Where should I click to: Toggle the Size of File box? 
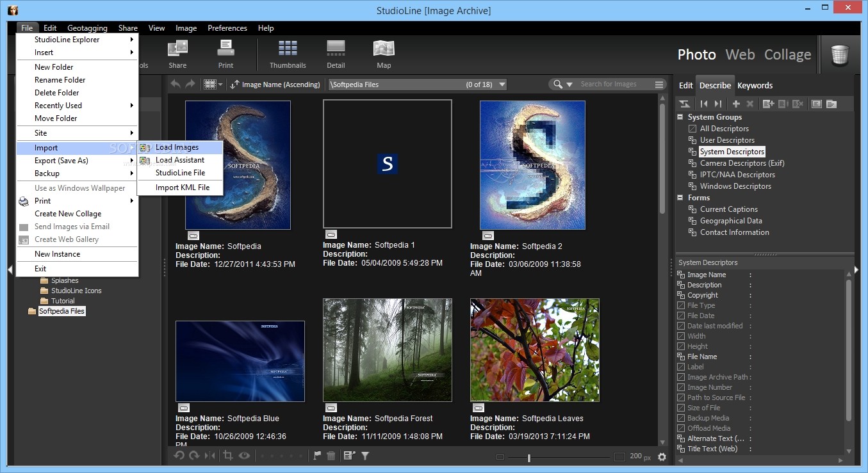681,408
